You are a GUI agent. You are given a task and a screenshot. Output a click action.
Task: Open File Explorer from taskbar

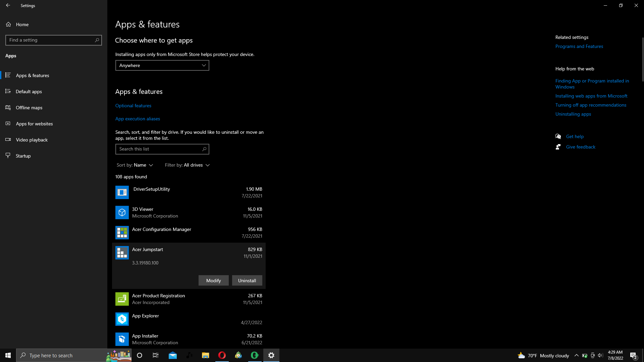205,355
